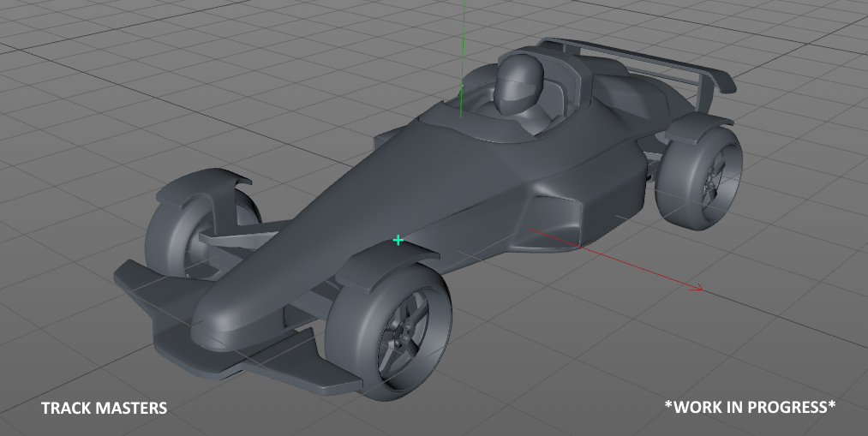
Task: Select the cyan cross marker on the car body
Action: [x=398, y=240]
